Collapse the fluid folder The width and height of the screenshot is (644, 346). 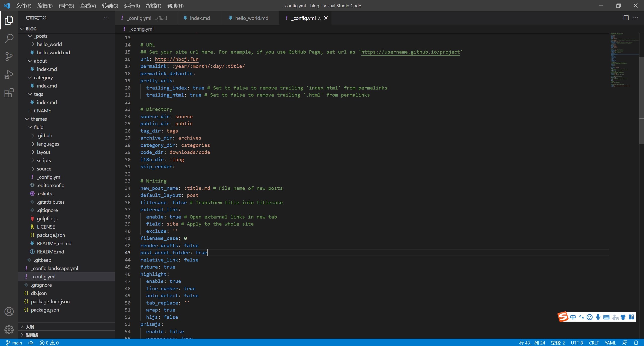coord(66,127)
